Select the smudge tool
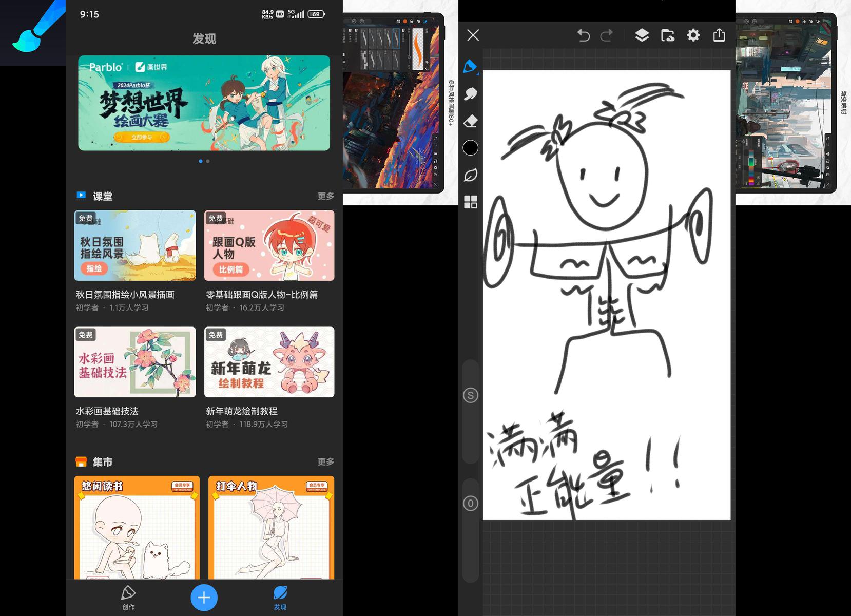The width and height of the screenshot is (851, 616). pyautogui.click(x=470, y=94)
